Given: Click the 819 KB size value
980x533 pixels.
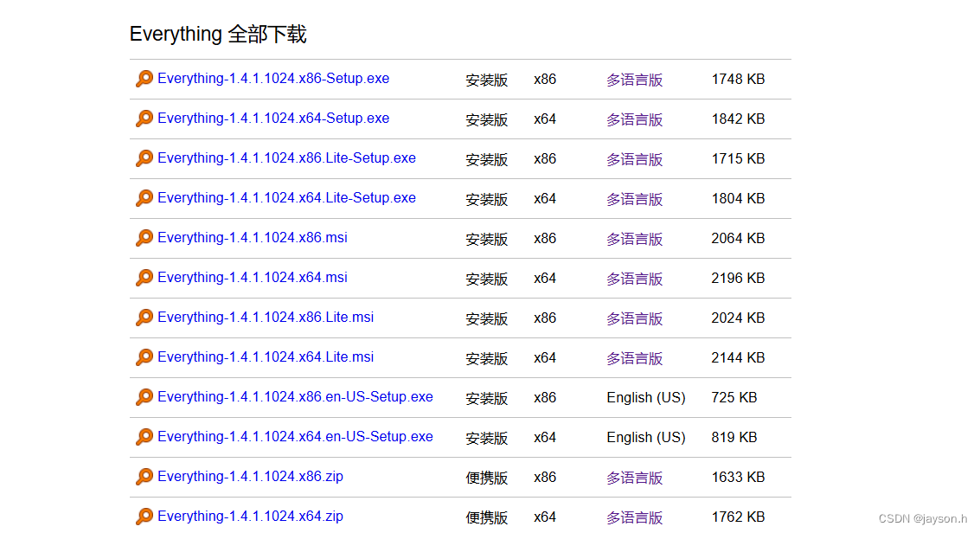Looking at the screenshot, I should (x=733, y=438).
